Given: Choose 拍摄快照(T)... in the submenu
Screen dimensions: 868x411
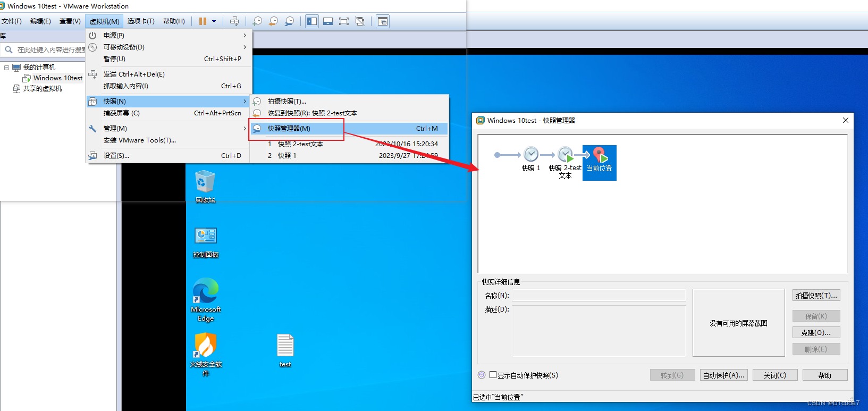Looking at the screenshot, I should tap(349, 101).
